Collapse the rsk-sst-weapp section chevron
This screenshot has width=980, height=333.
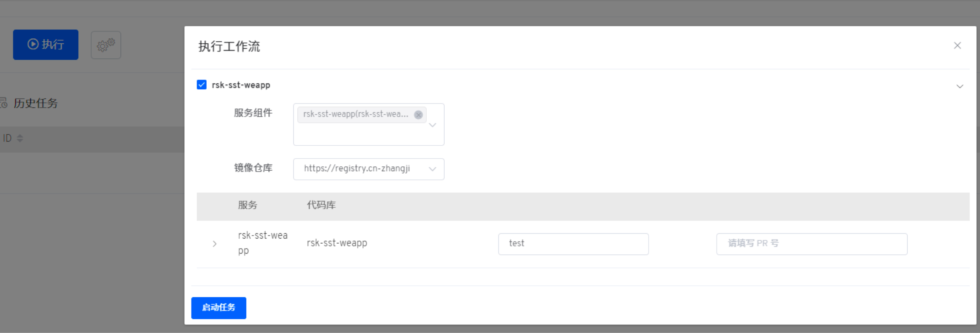click(x=960, y=86)
